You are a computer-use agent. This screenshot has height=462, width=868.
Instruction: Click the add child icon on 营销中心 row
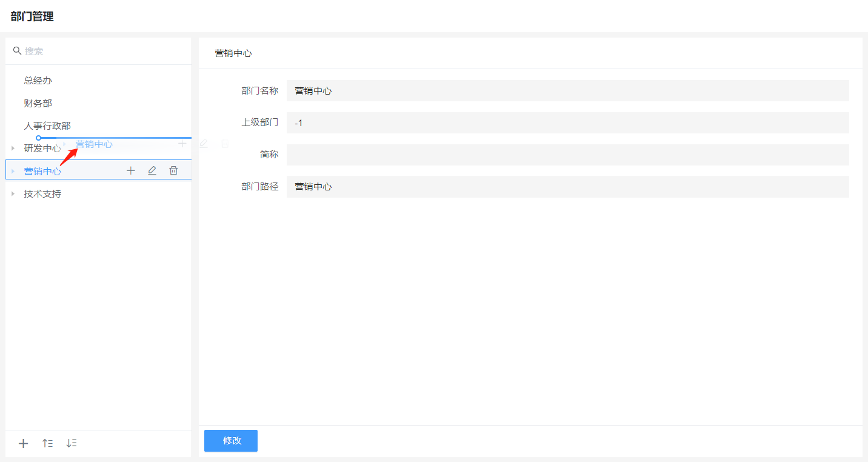pos(130,171)
